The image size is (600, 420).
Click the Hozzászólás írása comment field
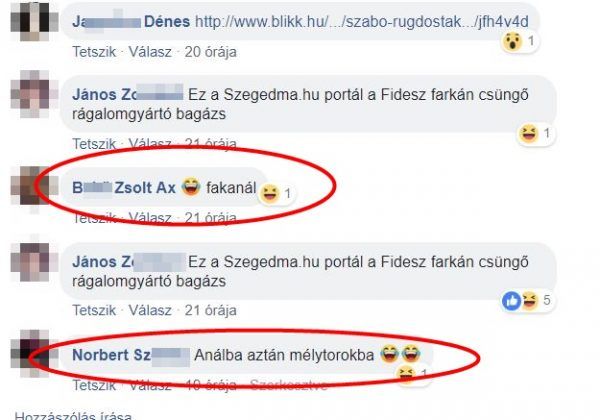(73, 415)
